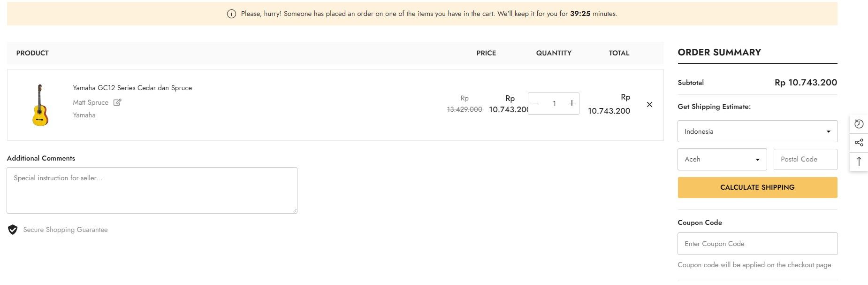Click the edit variant pencil icon
Viewport: 868px width, 285px height.
coord(117,102)
